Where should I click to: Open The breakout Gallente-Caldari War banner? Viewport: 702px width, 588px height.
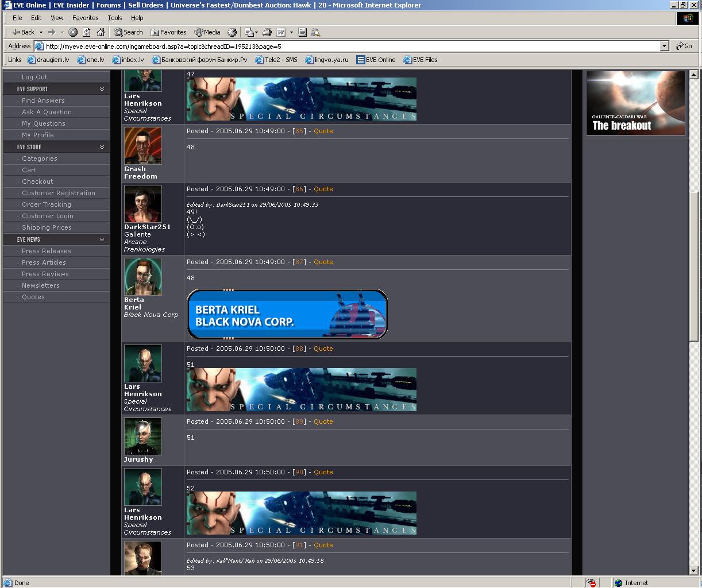(635, 103)
